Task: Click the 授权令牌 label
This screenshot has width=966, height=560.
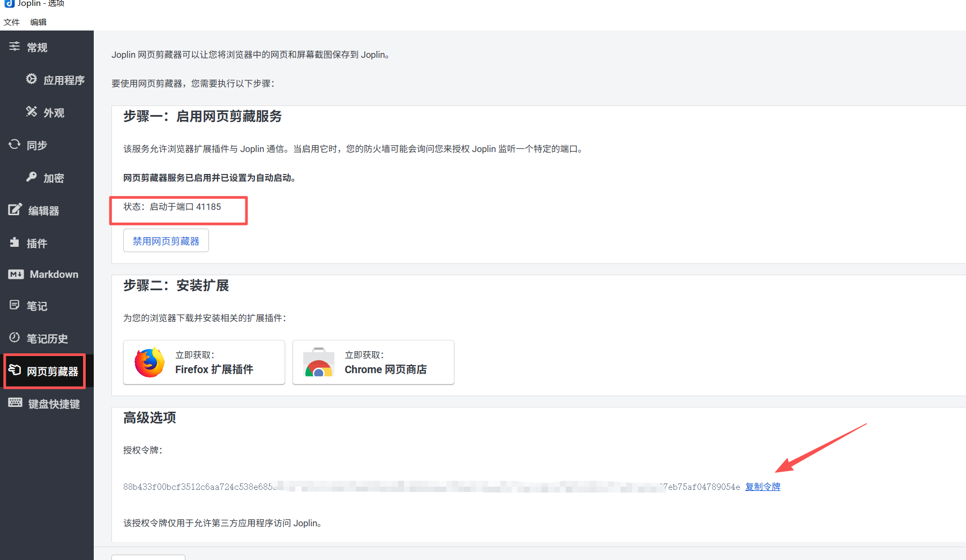Action: pos(143,450)
